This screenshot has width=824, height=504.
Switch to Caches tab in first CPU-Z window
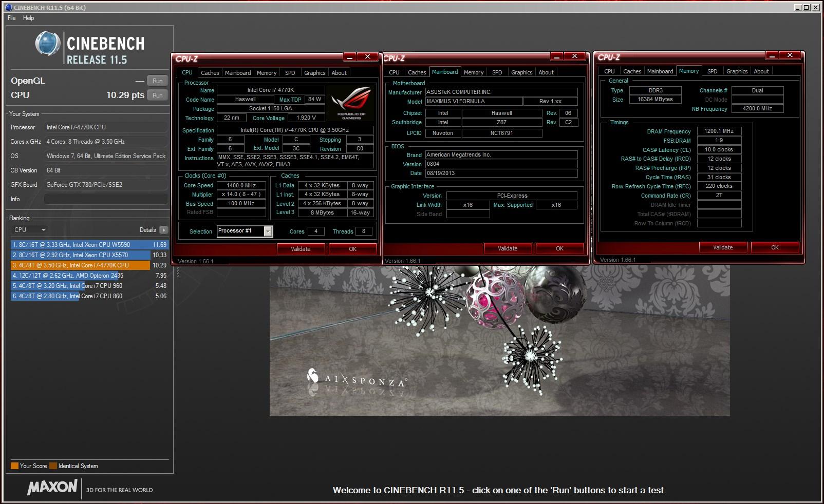pos(210,73)
